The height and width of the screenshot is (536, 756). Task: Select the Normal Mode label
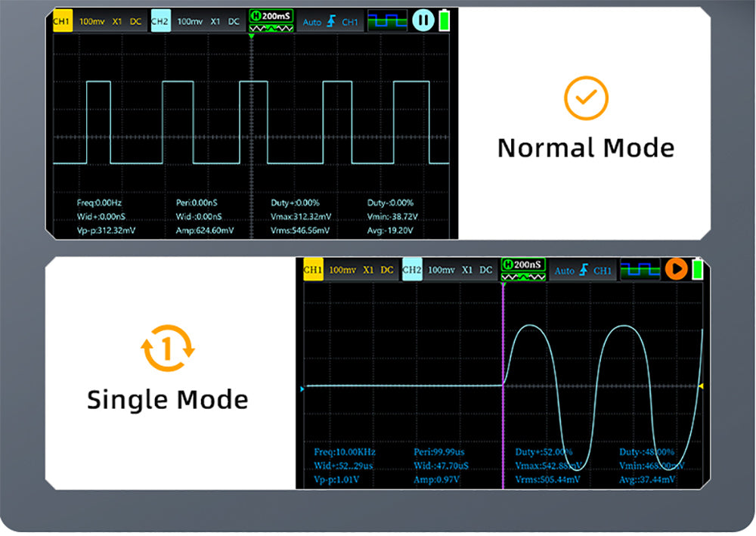coord(586,147)
